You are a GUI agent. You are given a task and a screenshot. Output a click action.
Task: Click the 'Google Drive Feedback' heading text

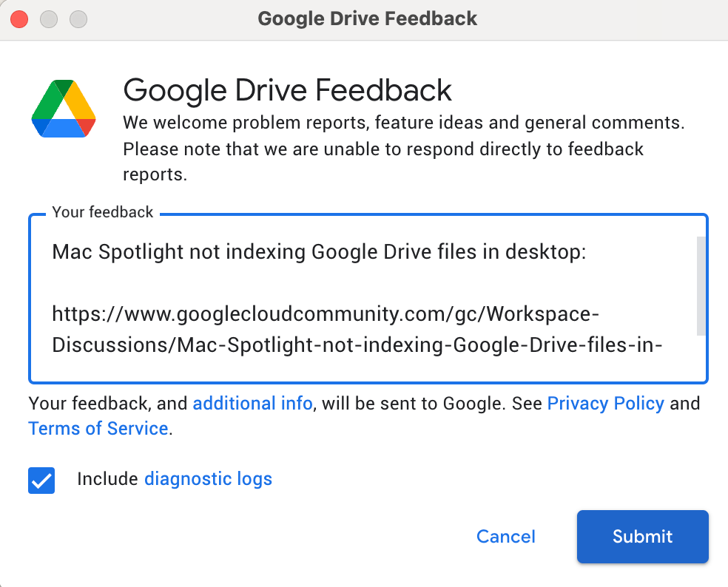(287, 90)
